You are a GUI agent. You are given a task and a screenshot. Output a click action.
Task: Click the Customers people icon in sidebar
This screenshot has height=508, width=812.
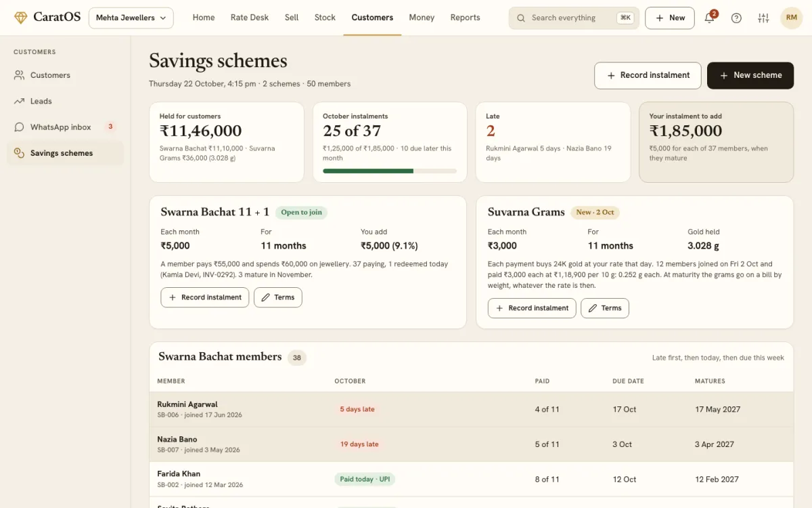(19, 75)
